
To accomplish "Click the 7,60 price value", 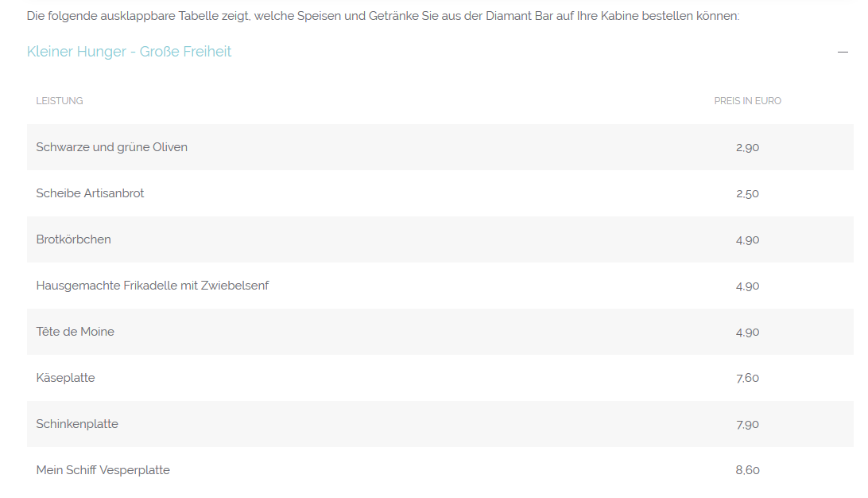I will 747,378.
